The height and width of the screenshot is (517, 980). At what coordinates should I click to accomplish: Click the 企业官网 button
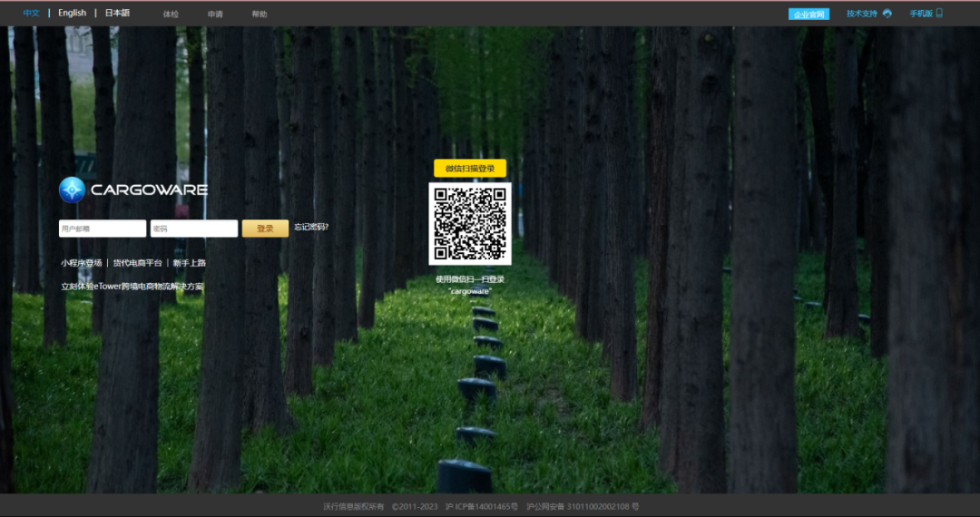(x=808, y=15)
